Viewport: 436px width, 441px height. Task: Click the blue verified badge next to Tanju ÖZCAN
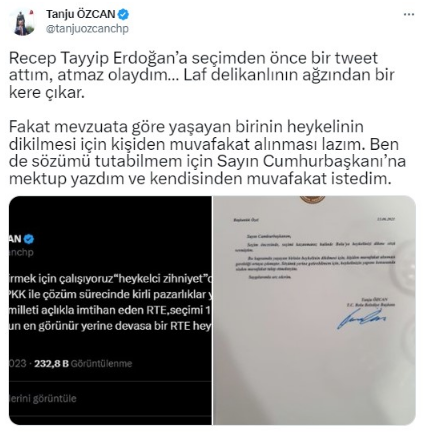[x=124, y=14]
